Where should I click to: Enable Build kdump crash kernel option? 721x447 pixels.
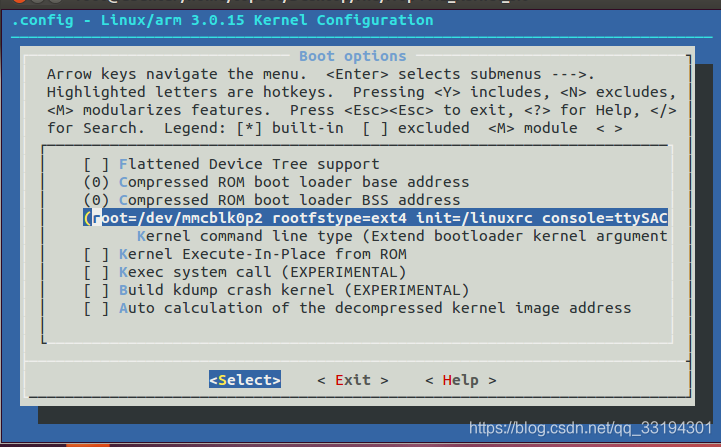pyautogui.click(x=96, y=290)
